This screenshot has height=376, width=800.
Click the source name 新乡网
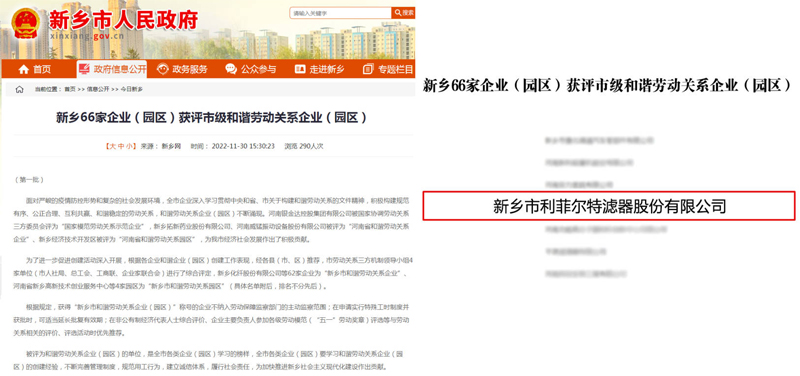point(171,146)
